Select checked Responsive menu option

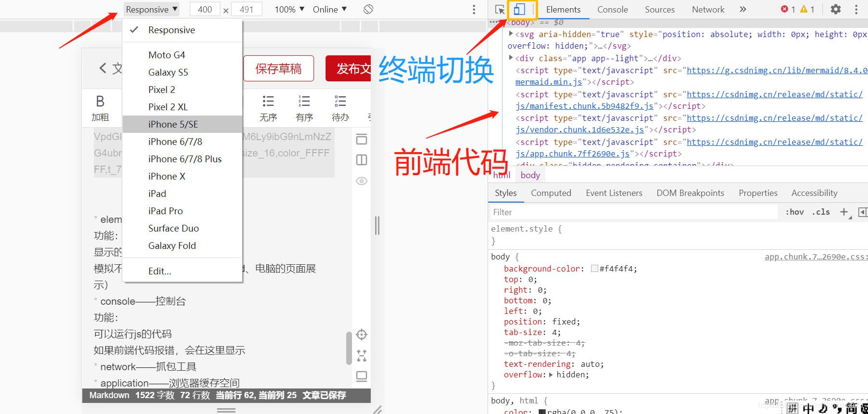(x=182, y=30)
